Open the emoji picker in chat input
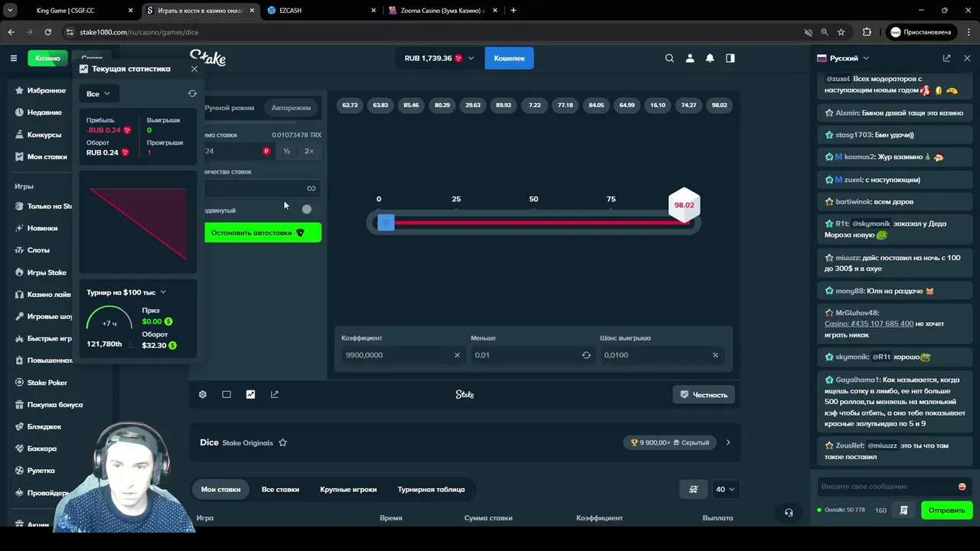This screenshot has height=551, width=980. coord(962,487)
